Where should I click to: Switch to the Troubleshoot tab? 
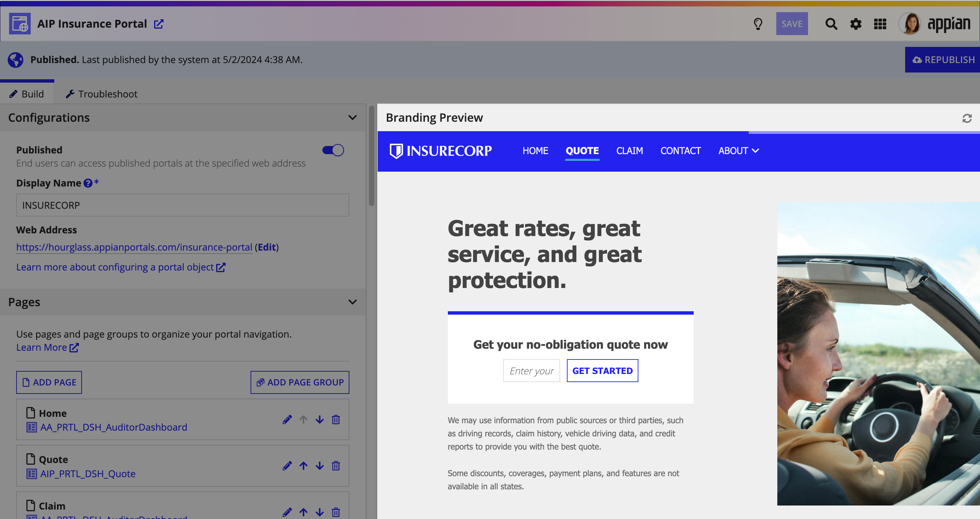pos(101,94)
